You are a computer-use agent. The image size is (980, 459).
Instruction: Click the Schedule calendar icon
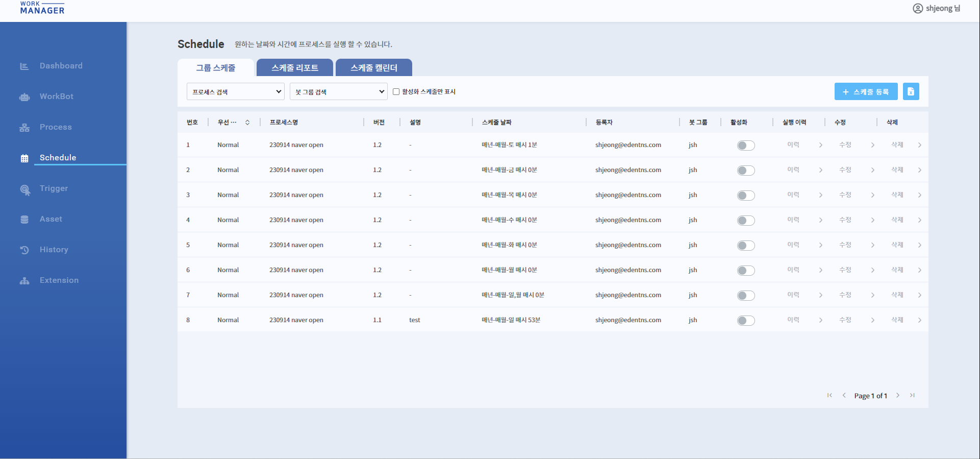24,158
